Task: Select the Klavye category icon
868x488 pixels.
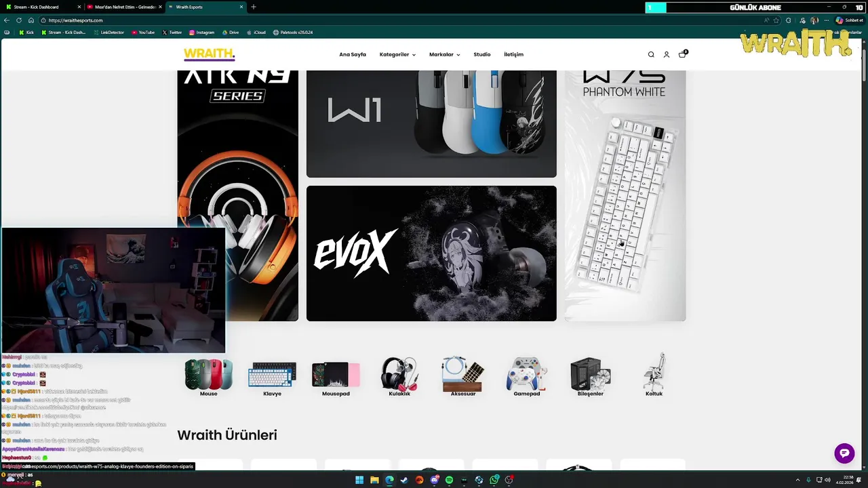Action: tap(272, 375)
